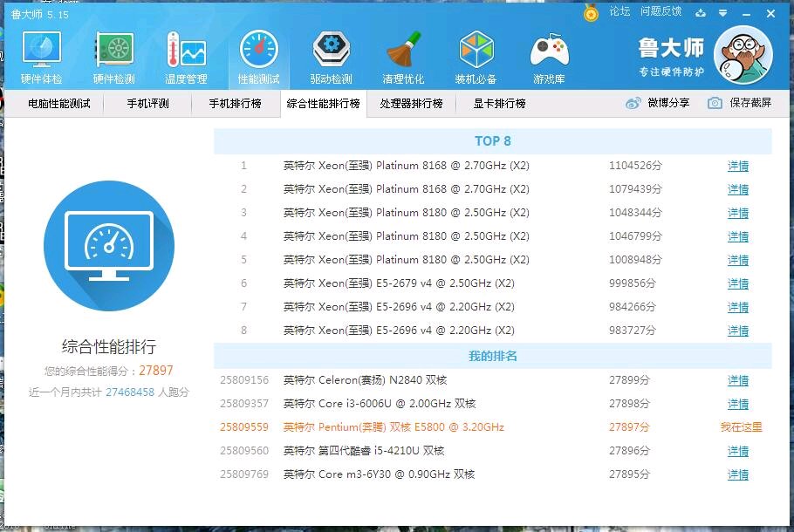Switch to 显卡排行榜 tab
Screen dimensions: 794x532
(x=499, y=104)
